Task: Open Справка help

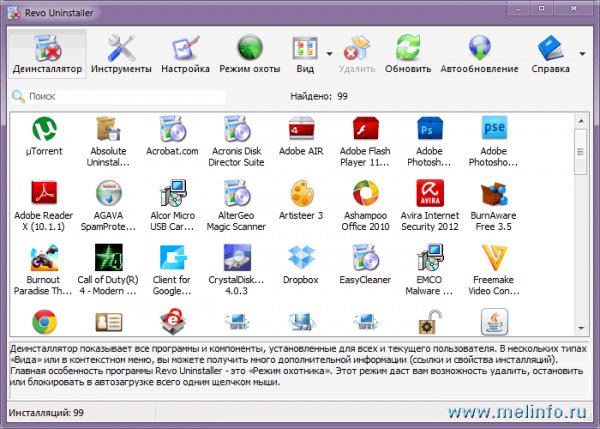Action: pos(550,54)
